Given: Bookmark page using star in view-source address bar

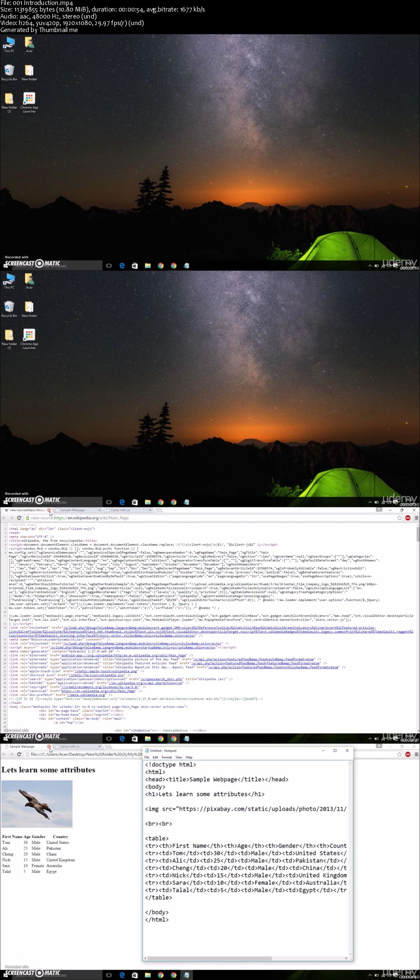Looking at the screenshot, I should 399,518.
